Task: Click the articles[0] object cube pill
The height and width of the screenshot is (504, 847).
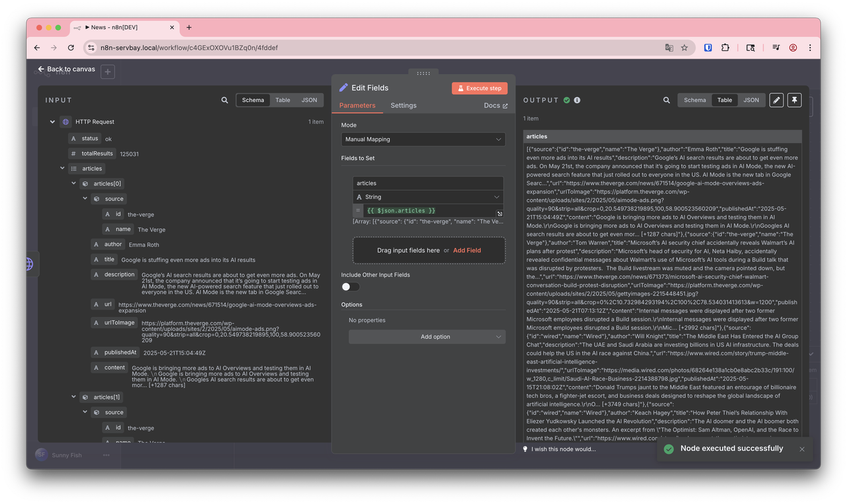Action: (101, 184)
